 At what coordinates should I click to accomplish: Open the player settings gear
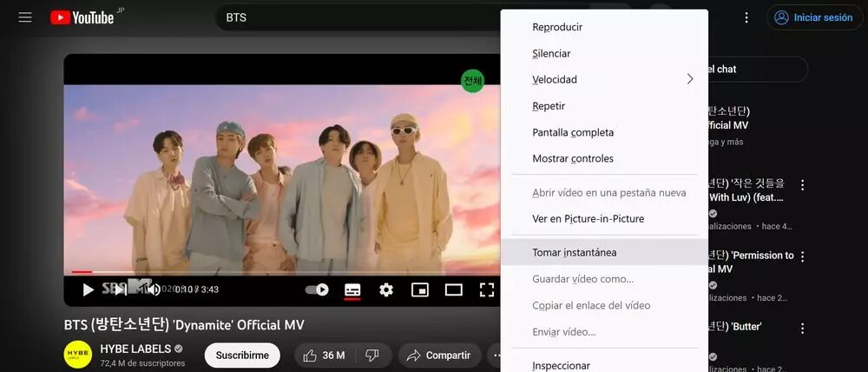(386, 289)
